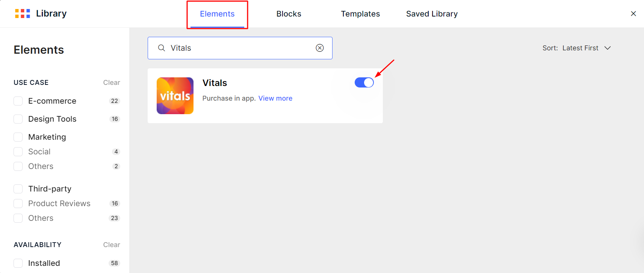Disable the Vitals element toggle
The image size is (644, 273).
pyautogui.click(x=364, y=83)
